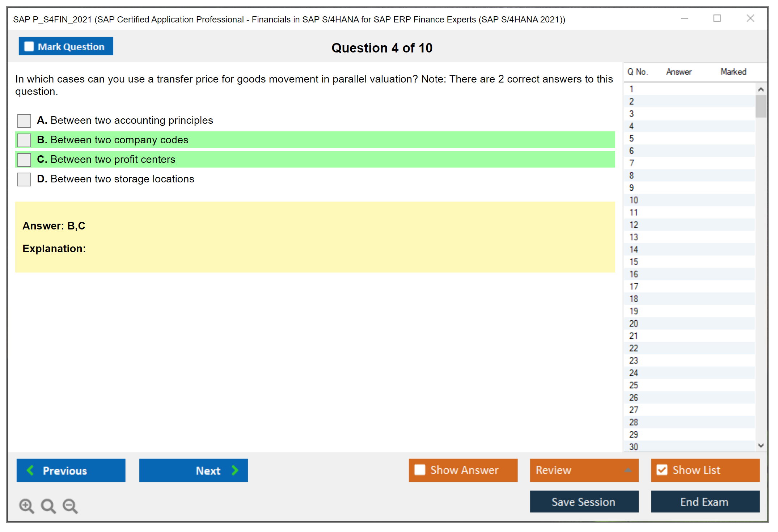
Task: Toggle the Show Answer checkbox button
Action: tap(420, 470)
